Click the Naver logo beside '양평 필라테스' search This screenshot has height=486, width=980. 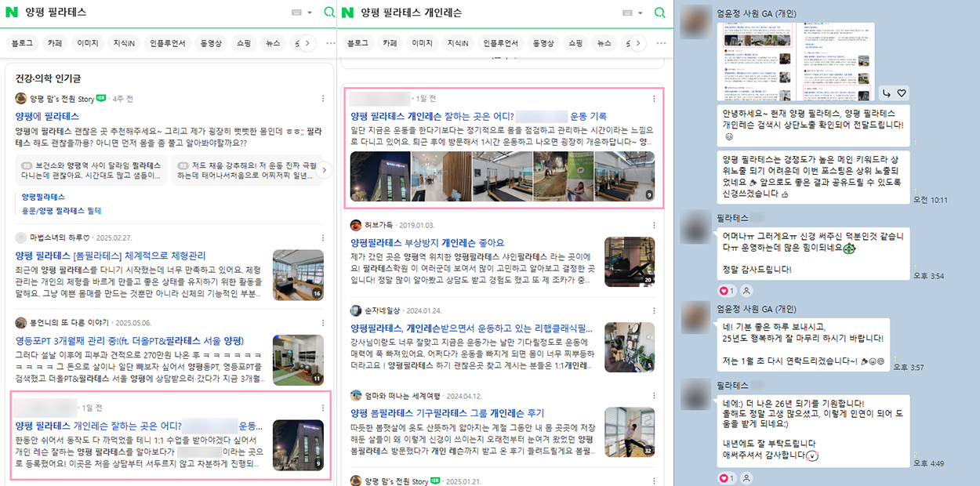13,13
